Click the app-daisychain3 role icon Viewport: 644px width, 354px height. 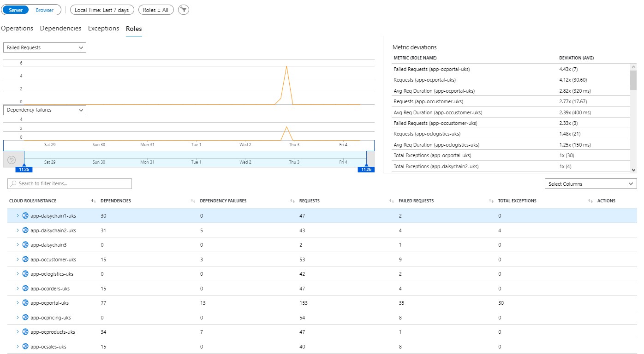point(25,245)
